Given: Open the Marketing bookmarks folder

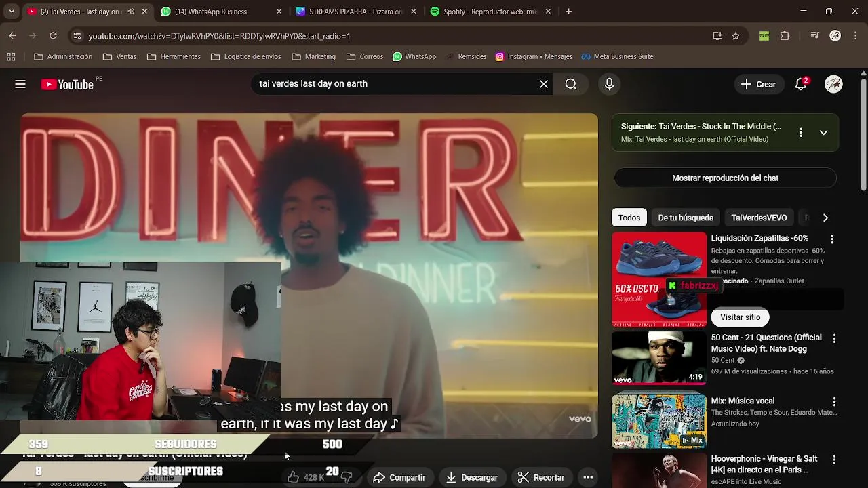Looking at the screenshot, I should [313, 56].
